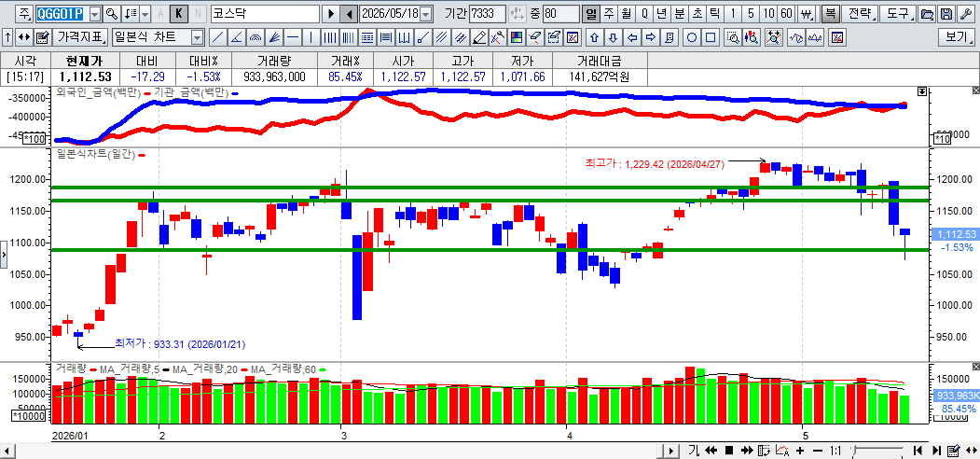This screenshot has width=980, height=459.
Task: Select the trend line drawing tool
Action: coord(217,38)
